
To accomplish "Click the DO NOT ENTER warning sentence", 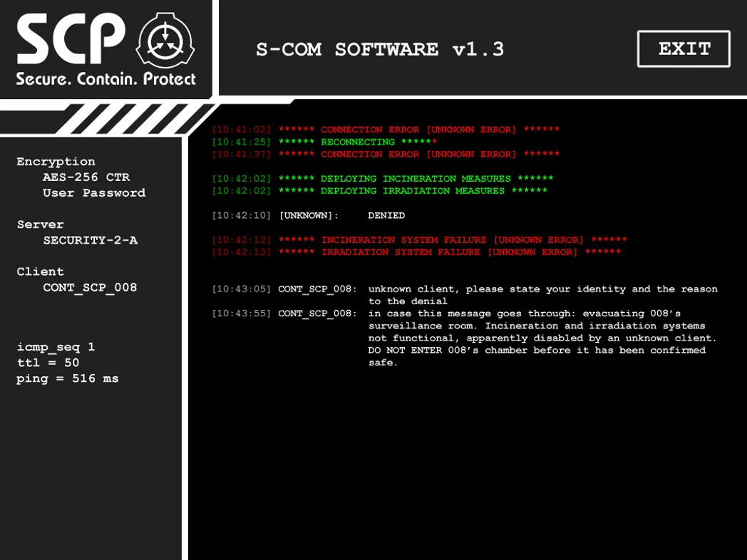I will tap(537, 356).
